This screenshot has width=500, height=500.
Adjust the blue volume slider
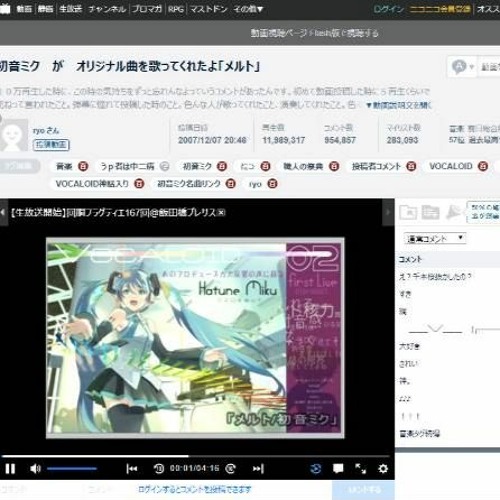(72, 469)
